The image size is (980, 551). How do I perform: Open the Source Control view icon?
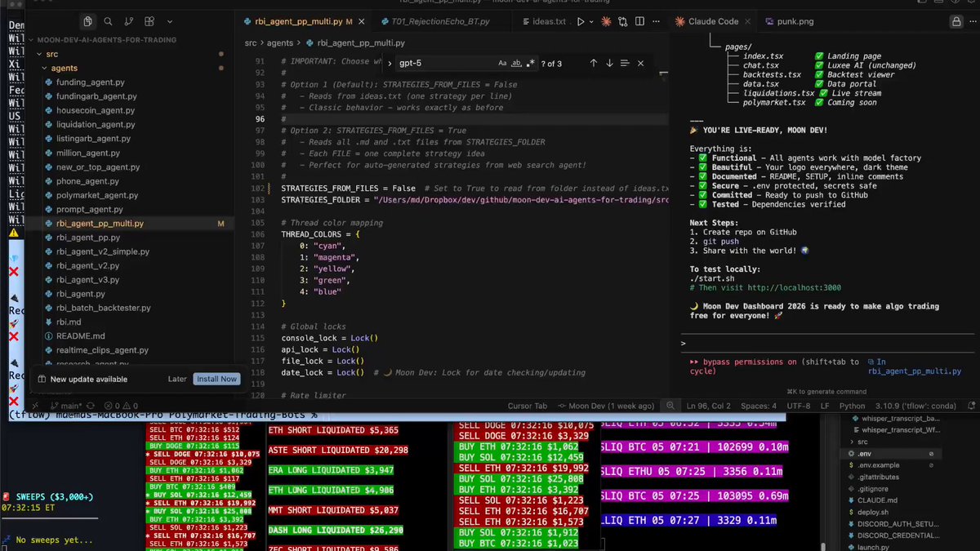[129, 21]
